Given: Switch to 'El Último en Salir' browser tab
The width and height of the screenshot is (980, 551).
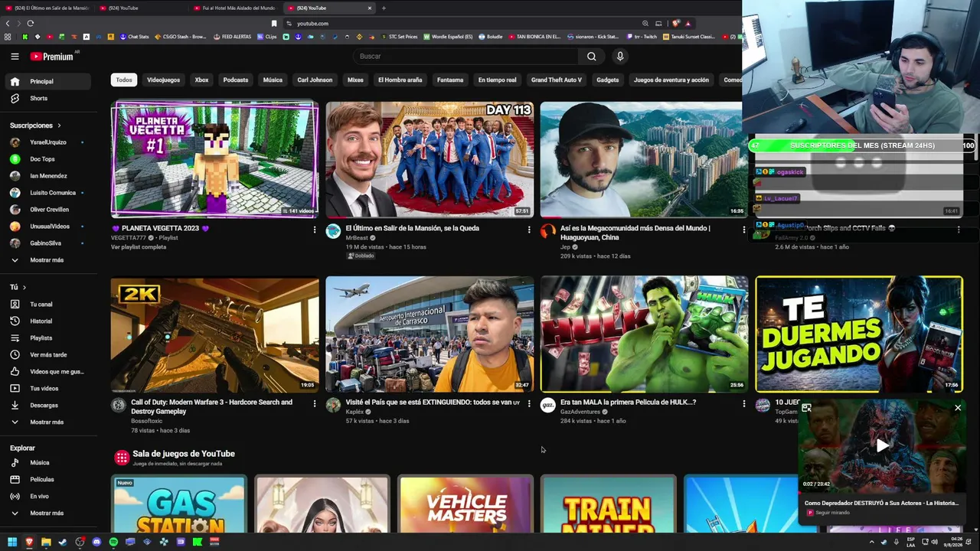Looking at the screenshot, I should tap(47, 8).
